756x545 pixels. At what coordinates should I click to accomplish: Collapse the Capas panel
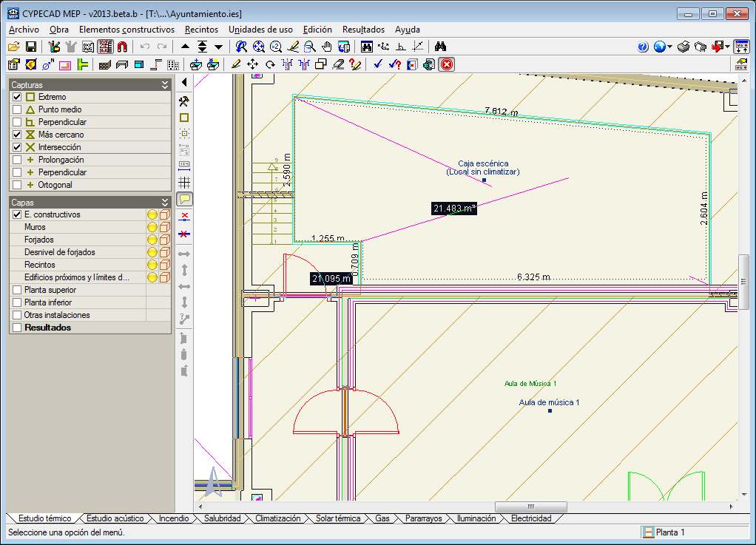click(x=165, y=202)
